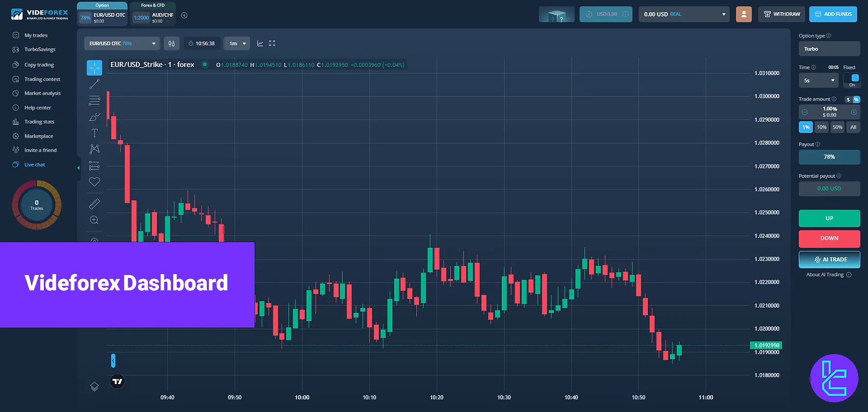Click the Videforex logo
The height and width of the screenshot is (412, 868).
click(40, 14)
